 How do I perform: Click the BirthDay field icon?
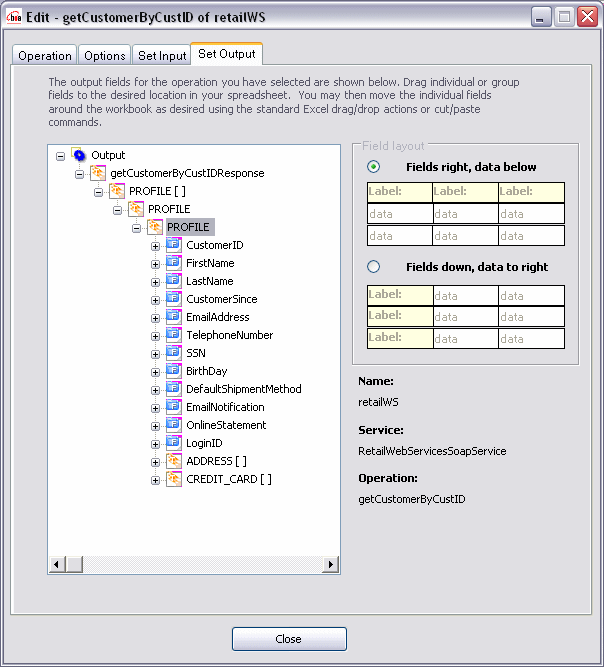point(174,371)
